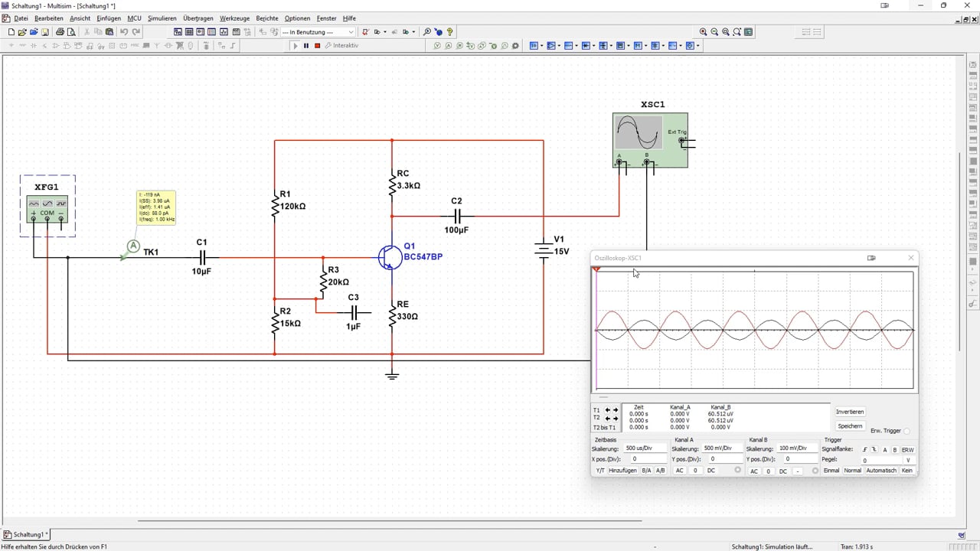Viewport: 980px width, 551px height.
Task: Expand the In Benutzung parts list dropdown
Action: 351,32
